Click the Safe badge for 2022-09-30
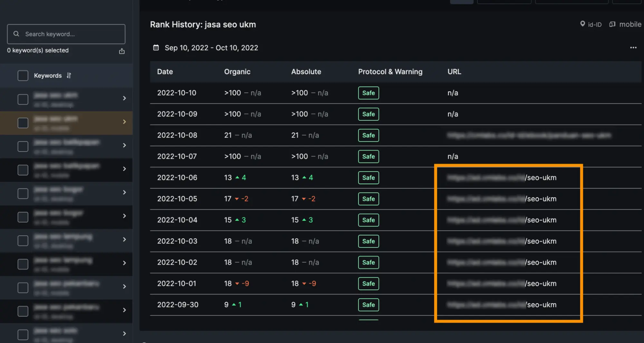 [x=369, y=305]
